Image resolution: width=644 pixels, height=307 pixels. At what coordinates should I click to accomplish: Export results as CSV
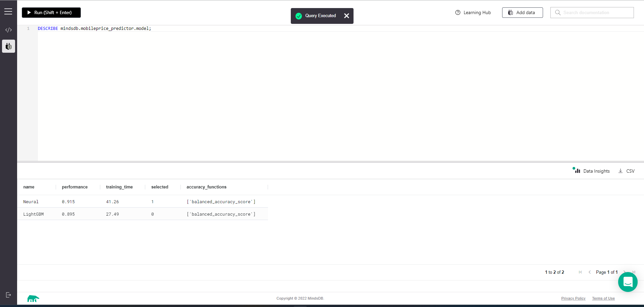click(627, 171)
